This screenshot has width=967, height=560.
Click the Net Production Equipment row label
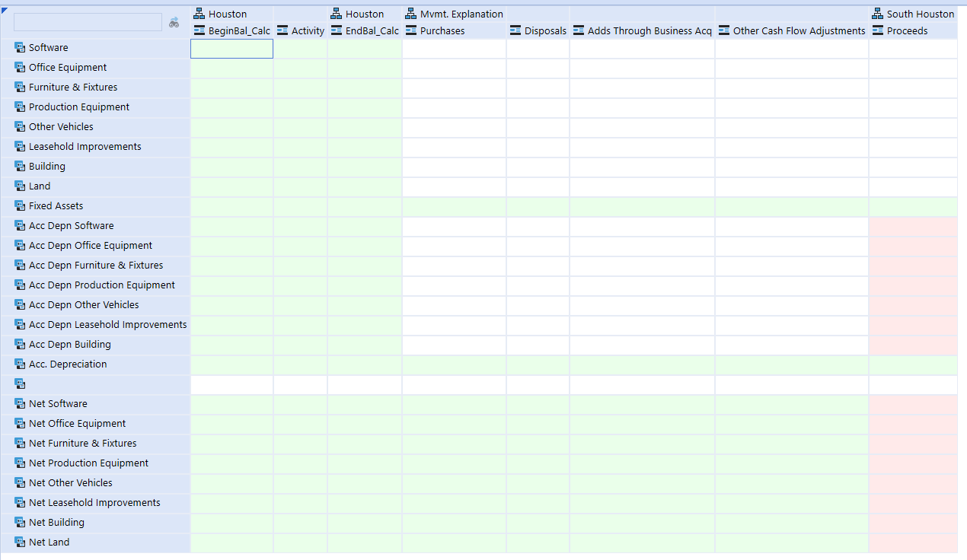tap(88, 463)
